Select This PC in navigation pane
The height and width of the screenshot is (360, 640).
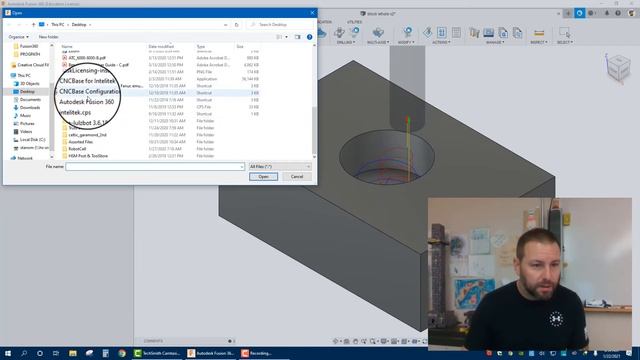(21, 76)
